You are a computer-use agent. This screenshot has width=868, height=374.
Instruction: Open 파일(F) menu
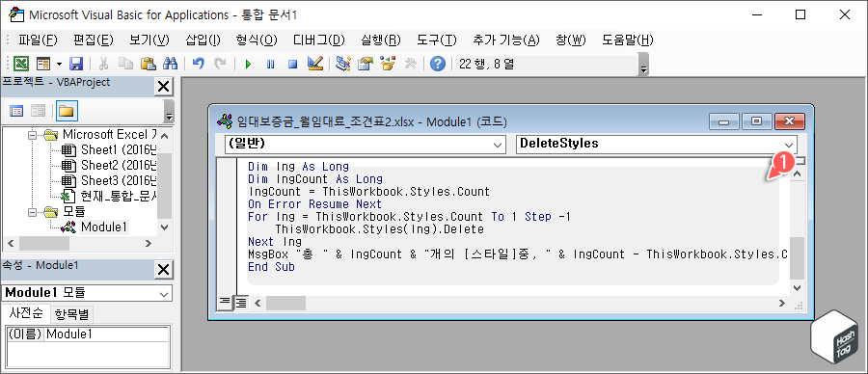[x=38, y=40]
